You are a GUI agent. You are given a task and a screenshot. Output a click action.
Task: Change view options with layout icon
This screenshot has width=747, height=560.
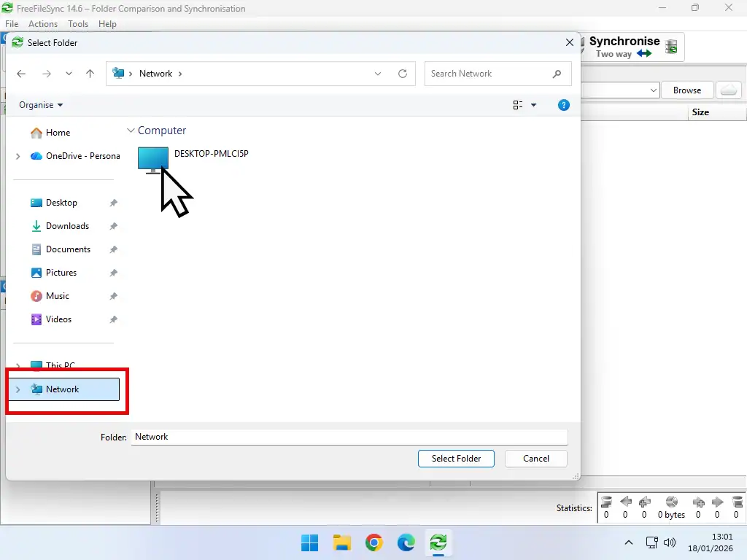(520, 105)
